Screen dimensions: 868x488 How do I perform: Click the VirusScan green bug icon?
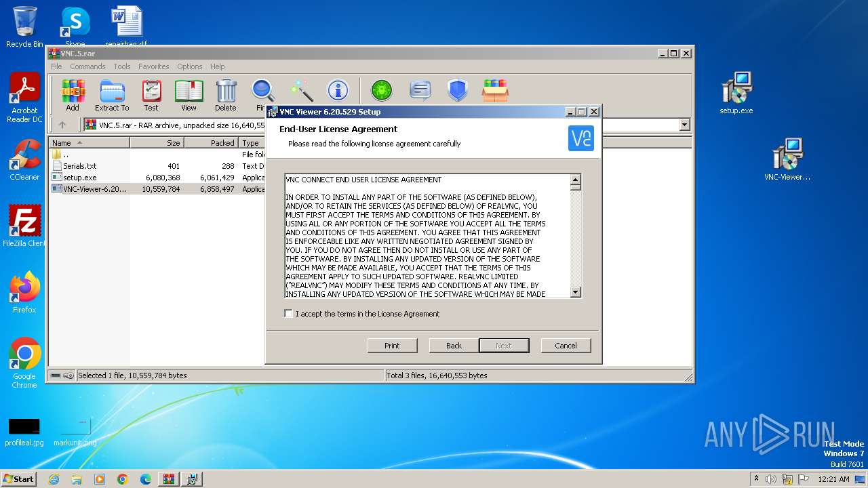pos(382,90)
